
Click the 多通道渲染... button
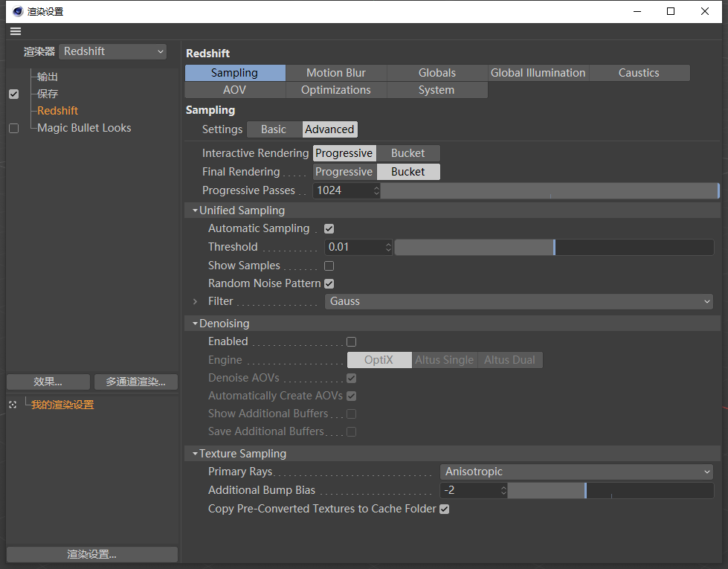(x=135, y=382)
